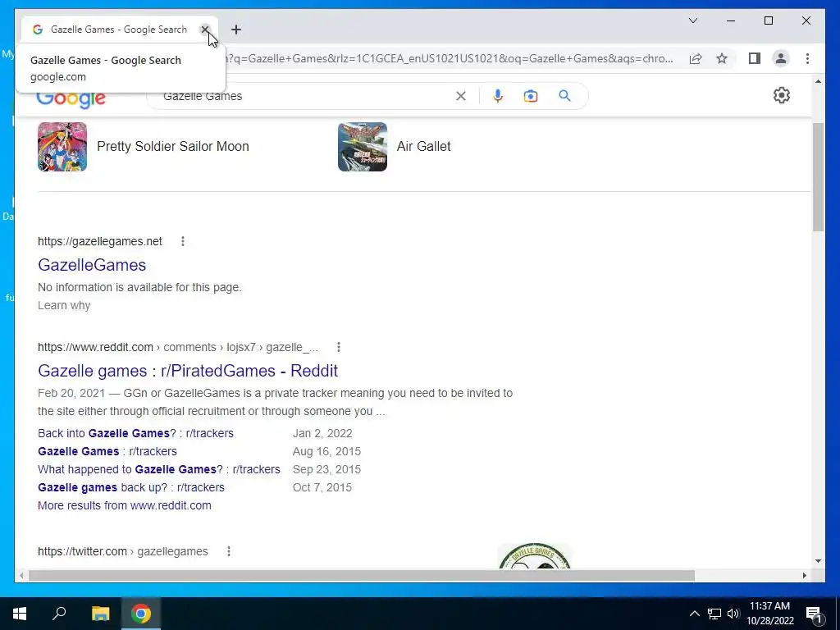Submit search with magnifying glass icon
The height and width of the screenshot is (630, 840).
(564, 96)
